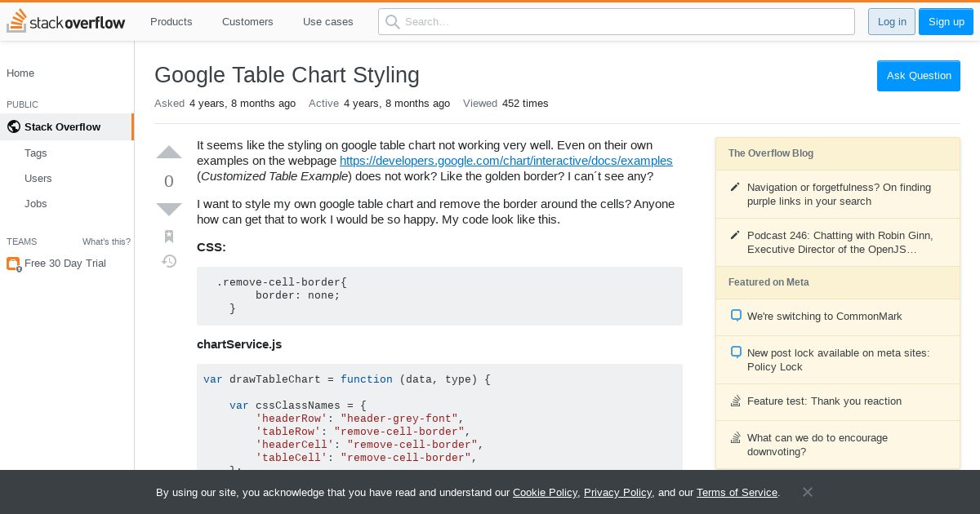Click the 'Asked 4 years, 8 months ago' text
Screen dimensions: 980x514
tap(225, 104)
